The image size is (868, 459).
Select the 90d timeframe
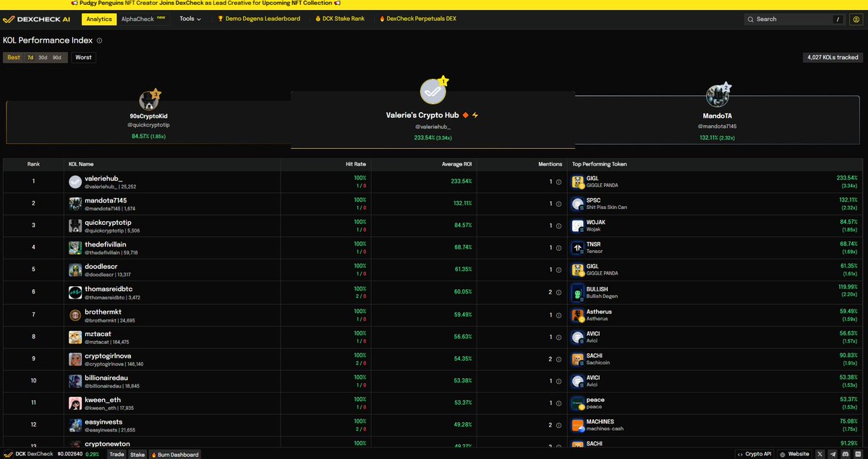[56, 57]
